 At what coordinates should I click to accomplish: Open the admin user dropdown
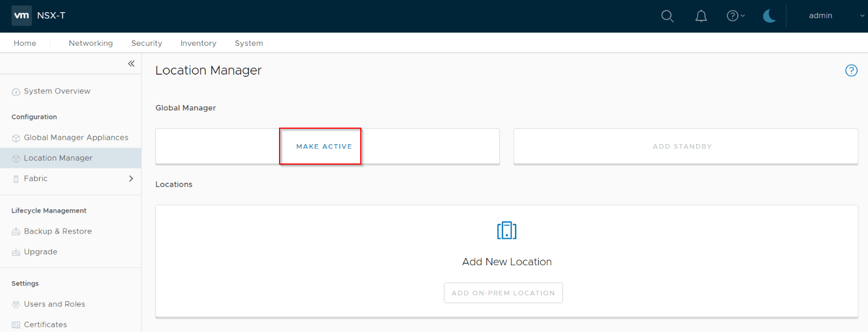pos(837,15)
